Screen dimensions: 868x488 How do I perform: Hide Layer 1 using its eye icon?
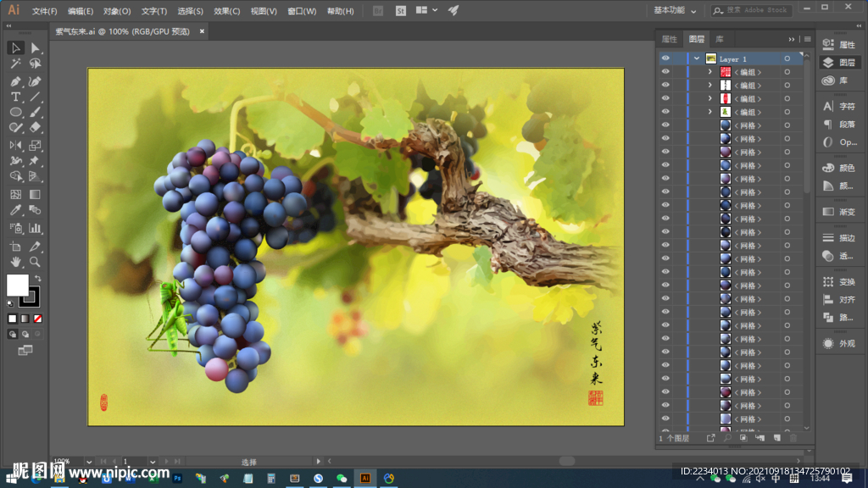pos(665,58)
